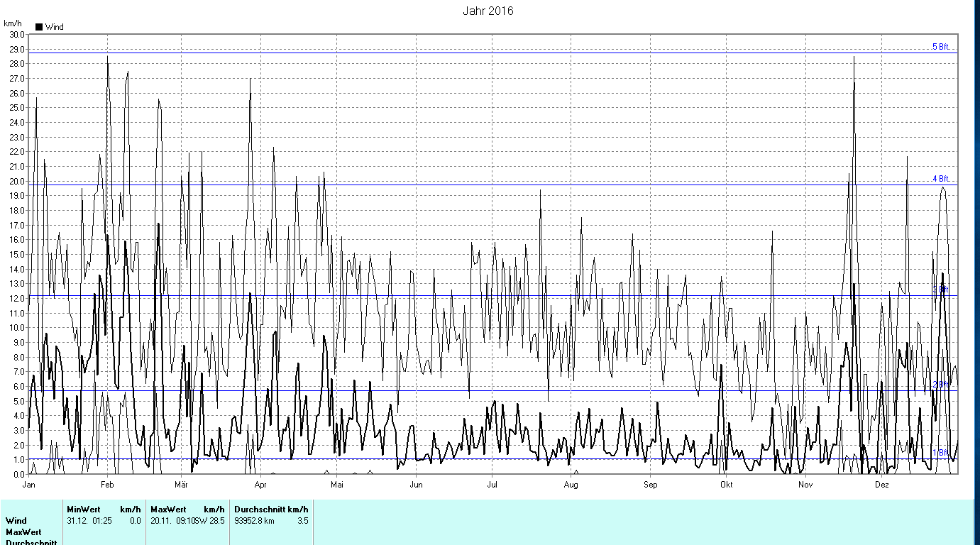Screen dimensions: 980x545
Task: Click the Wind legend label above the chart
Action: coord(55,27)
